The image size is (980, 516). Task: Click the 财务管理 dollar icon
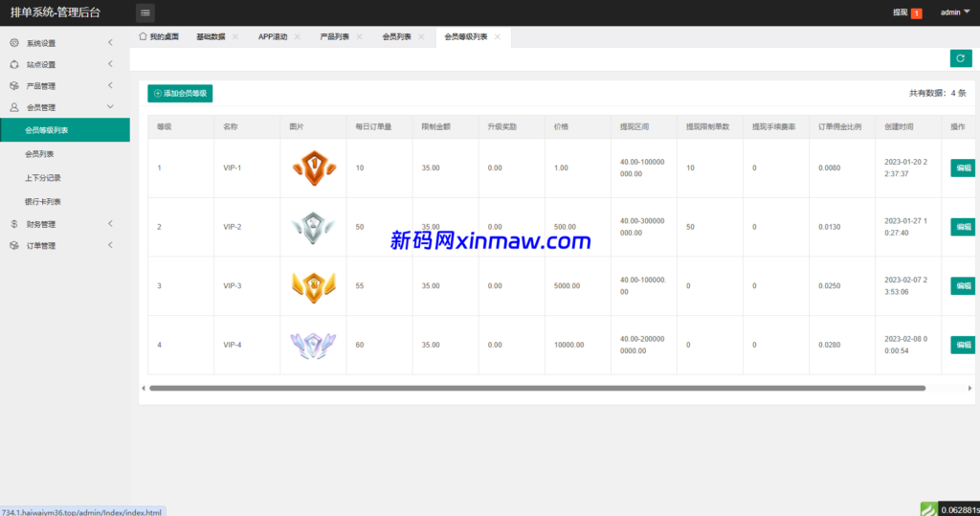(14, 224)
